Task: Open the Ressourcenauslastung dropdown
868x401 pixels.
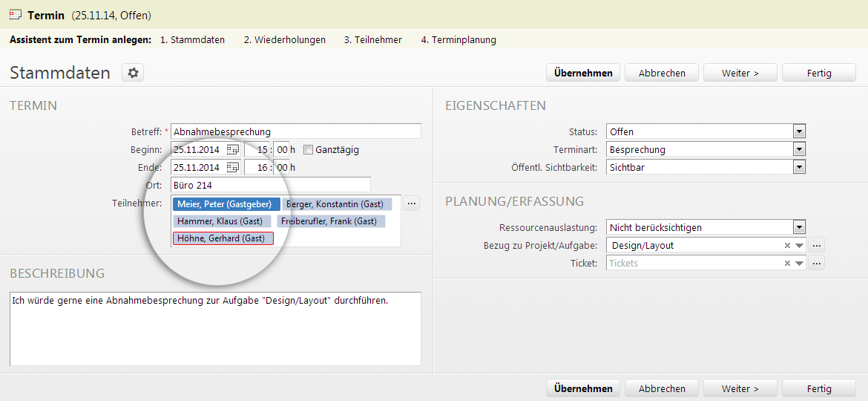Action: [x=799, y=227]
